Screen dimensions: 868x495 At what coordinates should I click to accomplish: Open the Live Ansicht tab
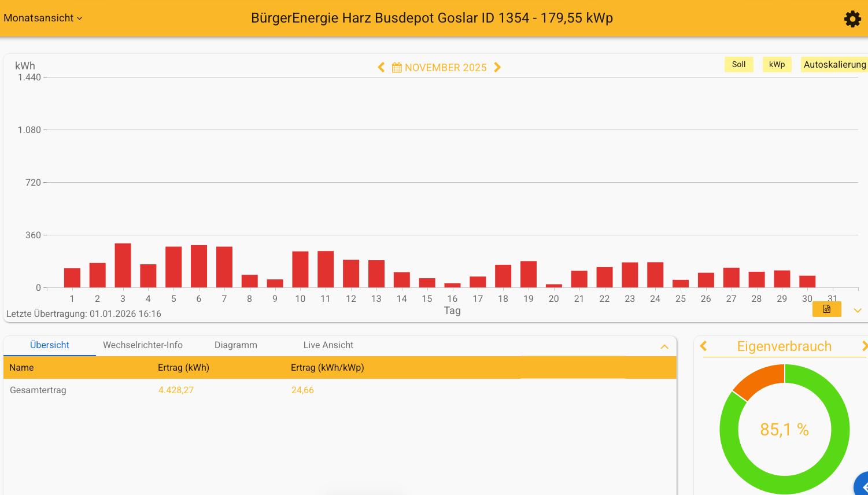coord(328,345)
